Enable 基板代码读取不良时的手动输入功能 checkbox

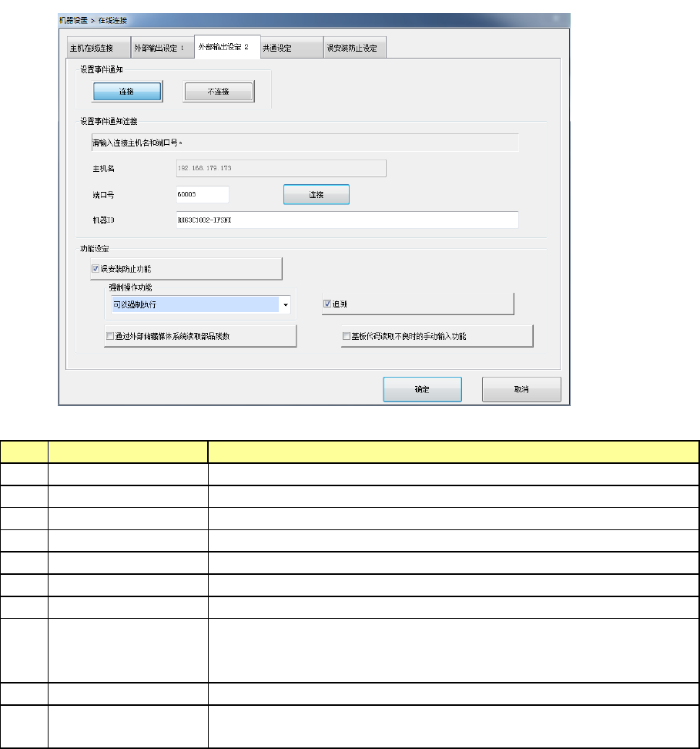click(x=347, y=336)
